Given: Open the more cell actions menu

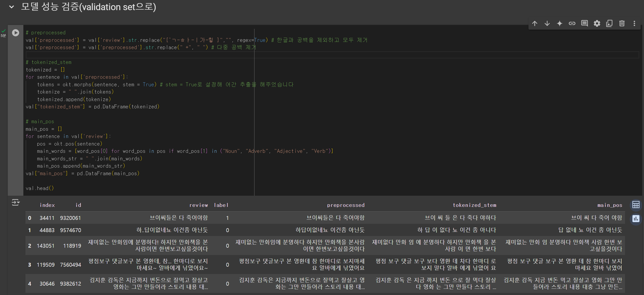Looking at the screenshot, I should [x=634, y=23].
